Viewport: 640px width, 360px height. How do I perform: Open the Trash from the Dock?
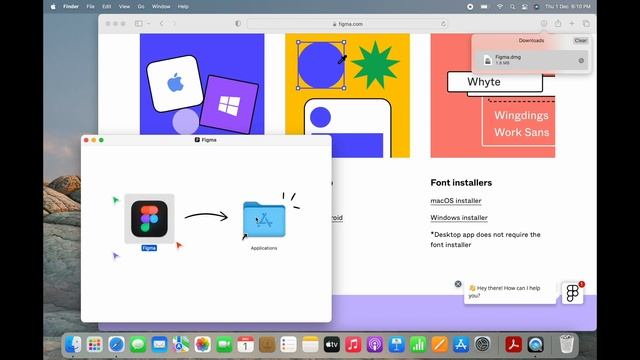[567, 344]
